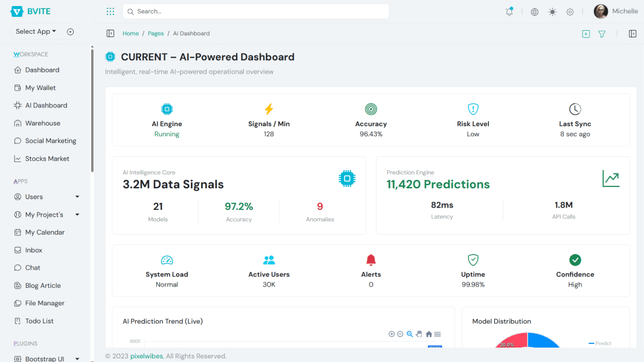Select the panning tool on the live chart
Image resolution: width=644 pixels, height=362 pixels.
419,334
